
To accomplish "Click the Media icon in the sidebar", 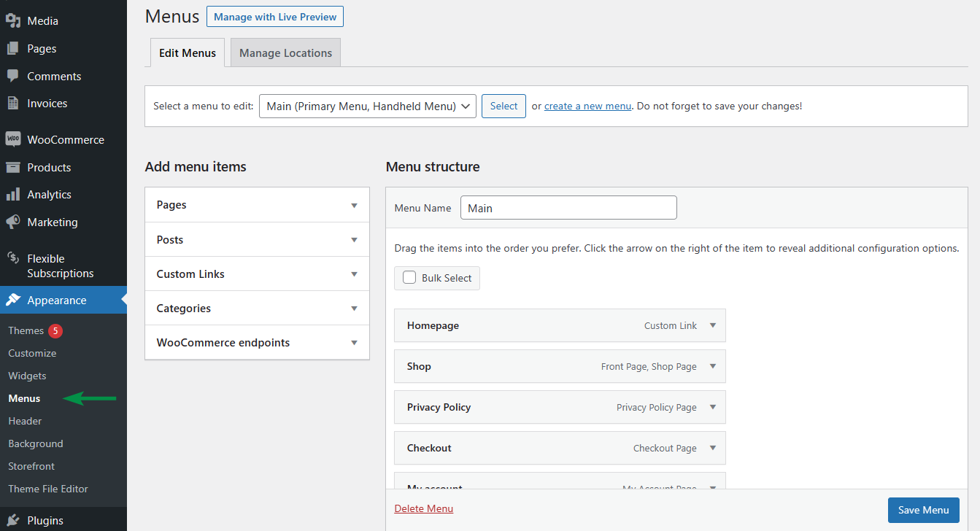I will click(x=13, y=20).
